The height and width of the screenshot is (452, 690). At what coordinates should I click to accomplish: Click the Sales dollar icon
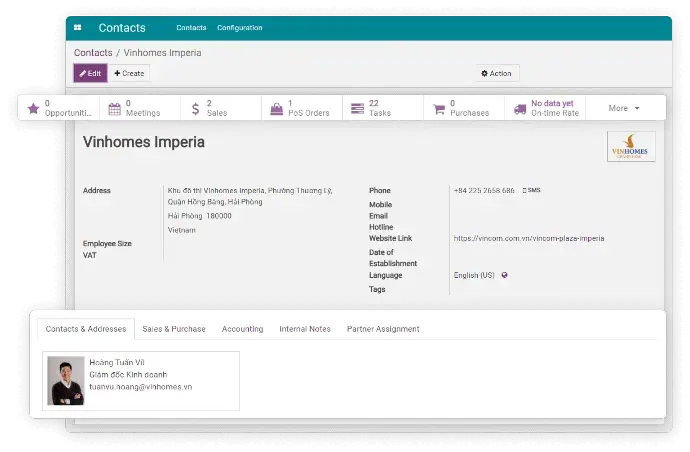pyautogui.click(x=195, y=108)
